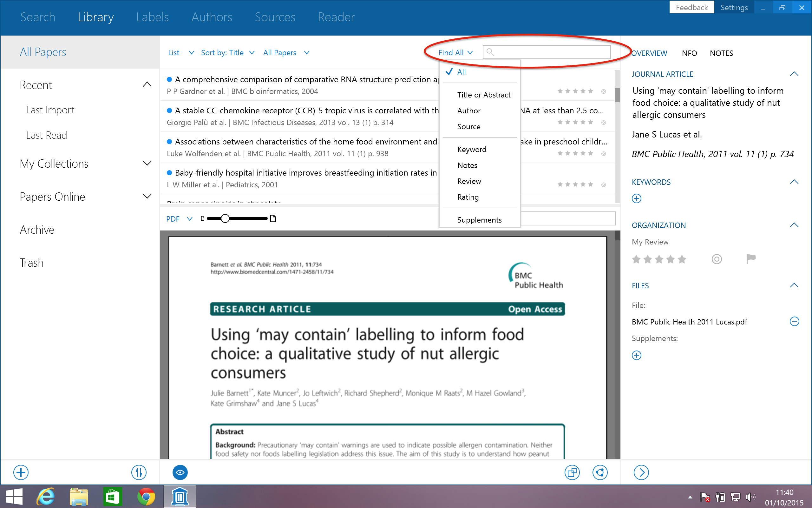Switch to the Sources tab
Screen dimensions: 812x508
(x=275, y=17)
